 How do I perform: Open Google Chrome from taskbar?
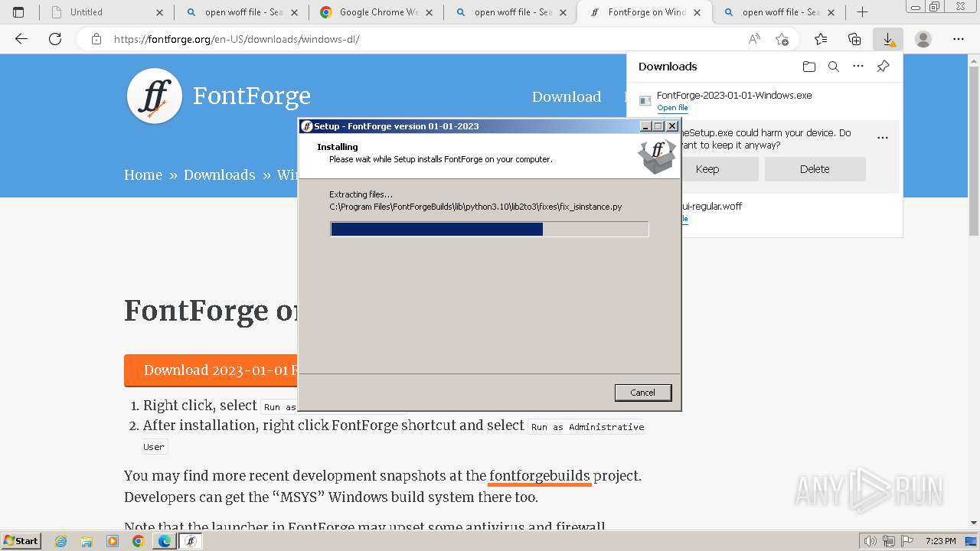click(139, 541)
